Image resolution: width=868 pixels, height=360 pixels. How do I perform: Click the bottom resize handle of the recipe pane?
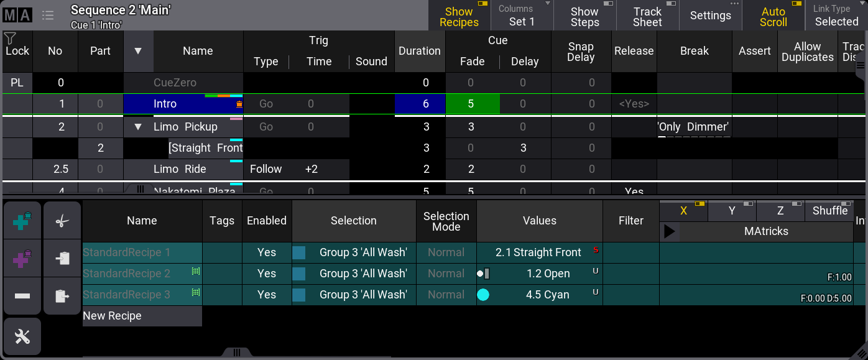pos(237,353)
